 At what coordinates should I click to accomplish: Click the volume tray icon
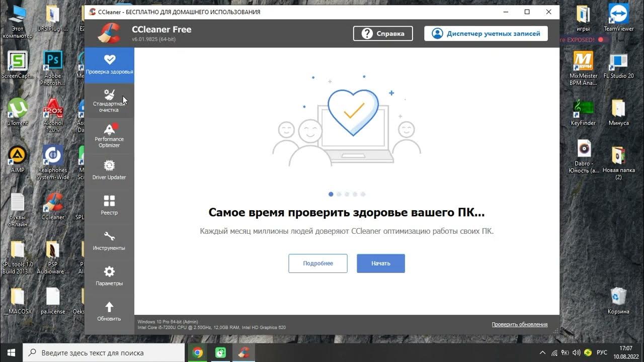tap(576, 352)
